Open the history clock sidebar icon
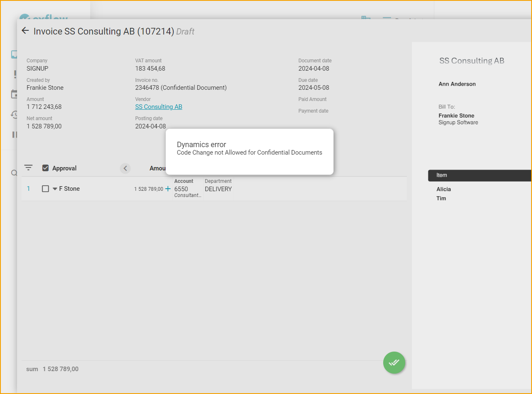 coord(14,115)
